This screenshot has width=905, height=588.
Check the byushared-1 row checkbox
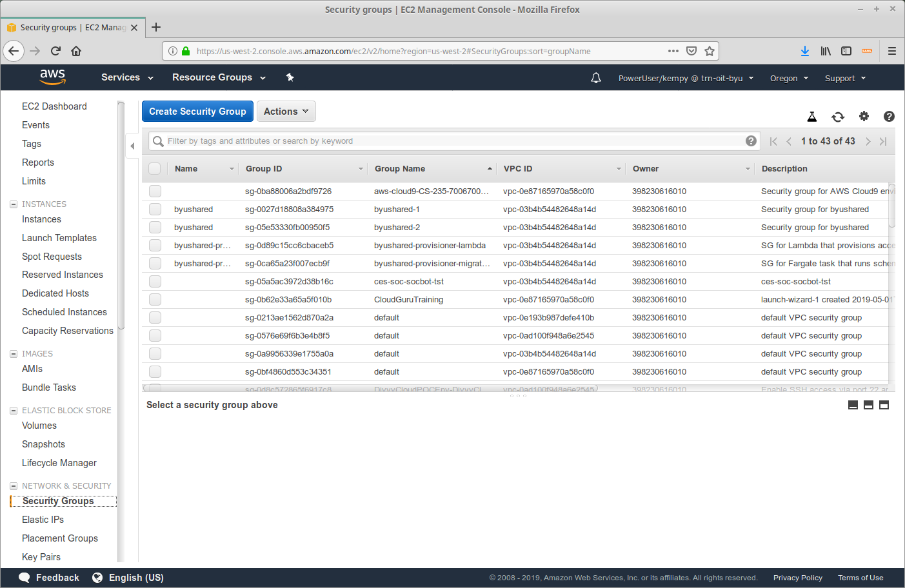[155, 210]
